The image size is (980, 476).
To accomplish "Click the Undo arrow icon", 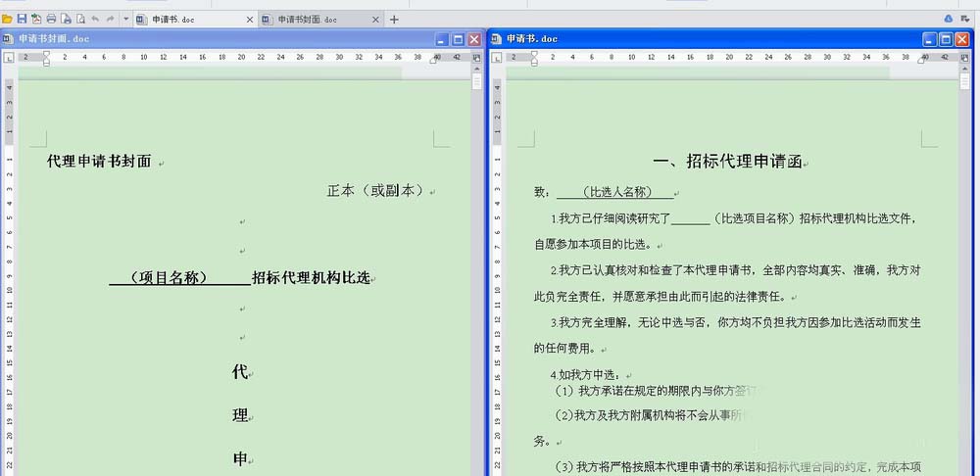I will 95,20.
